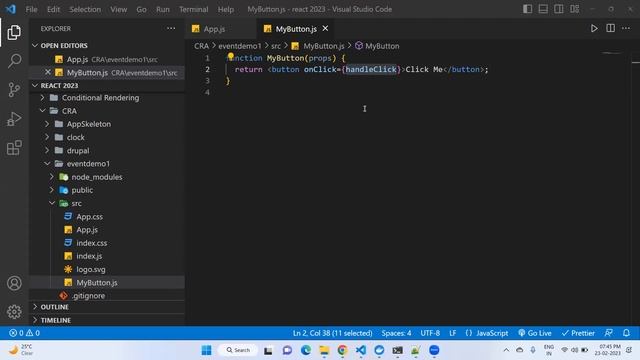Close MyButton.js in Open Editors list
The width and height of the screenshot is (640, 360).
click(48, 72)
